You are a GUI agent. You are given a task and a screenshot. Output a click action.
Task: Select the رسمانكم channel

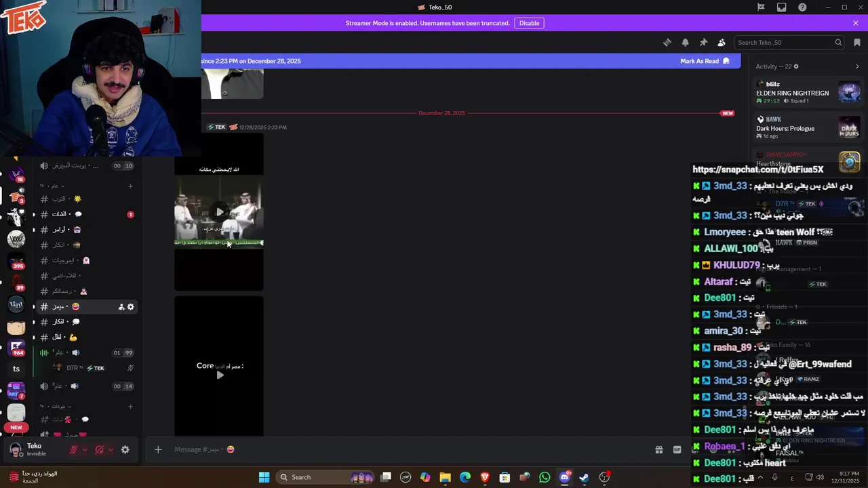tap(88, 291)
